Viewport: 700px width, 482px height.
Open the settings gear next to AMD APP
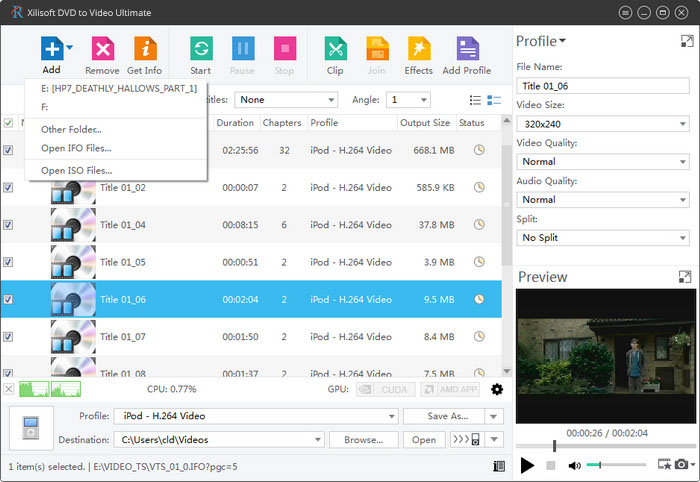click(497, 389)
